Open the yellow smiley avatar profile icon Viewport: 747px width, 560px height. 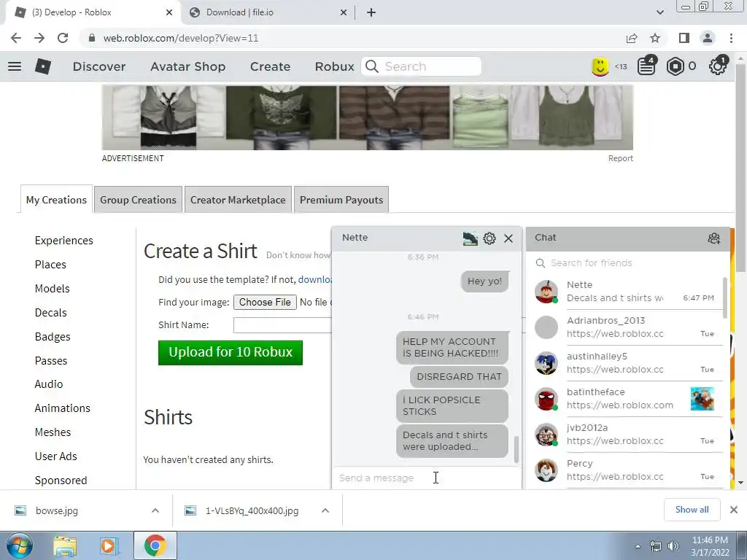point(600,66)
